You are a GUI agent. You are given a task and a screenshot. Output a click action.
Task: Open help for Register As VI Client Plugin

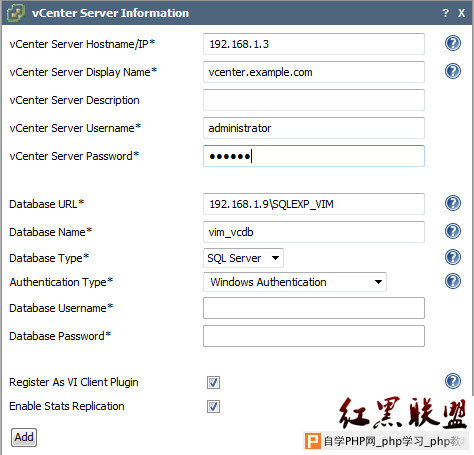[x=453, y=381]
